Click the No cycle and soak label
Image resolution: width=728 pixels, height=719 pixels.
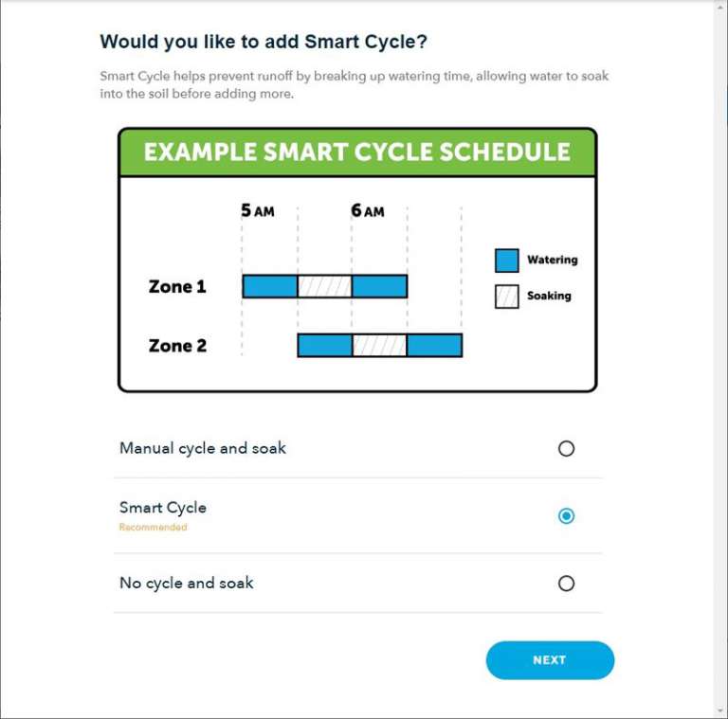pyautogui.click(x=187, y=584)
